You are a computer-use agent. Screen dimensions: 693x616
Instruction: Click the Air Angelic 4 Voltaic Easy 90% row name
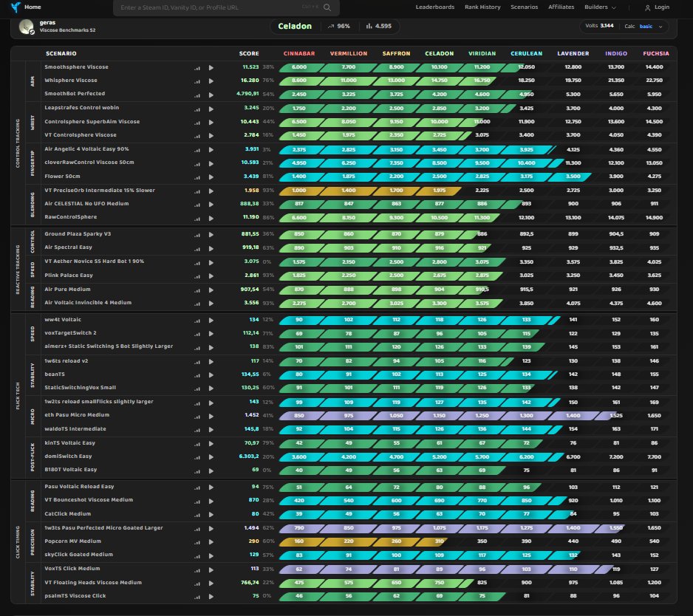(86, 149)
